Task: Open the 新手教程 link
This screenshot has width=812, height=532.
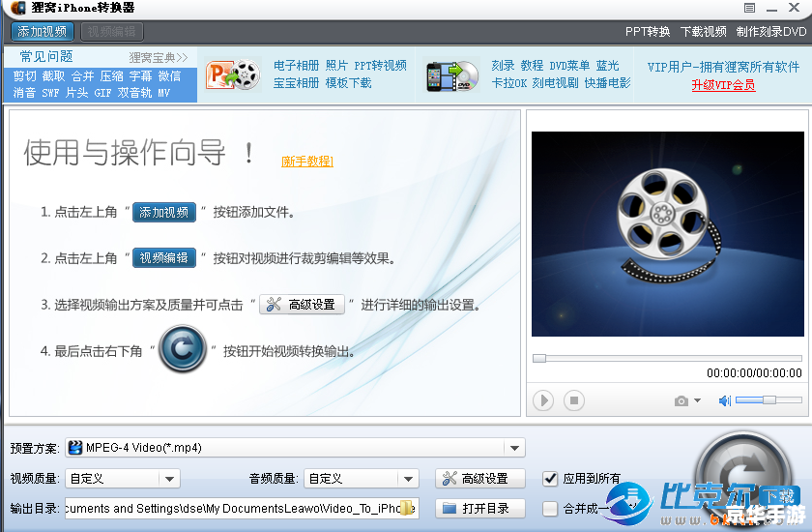Action: (307, 162)
